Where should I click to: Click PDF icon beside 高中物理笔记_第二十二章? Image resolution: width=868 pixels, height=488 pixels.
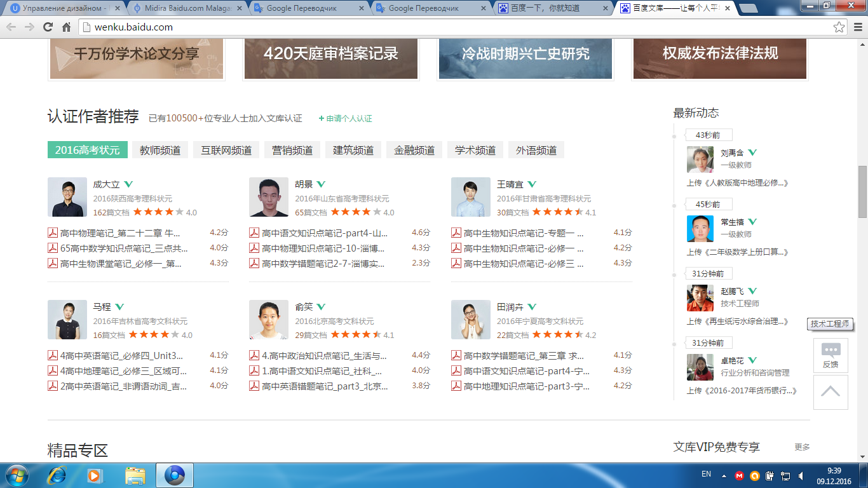[x=53, y=233]
